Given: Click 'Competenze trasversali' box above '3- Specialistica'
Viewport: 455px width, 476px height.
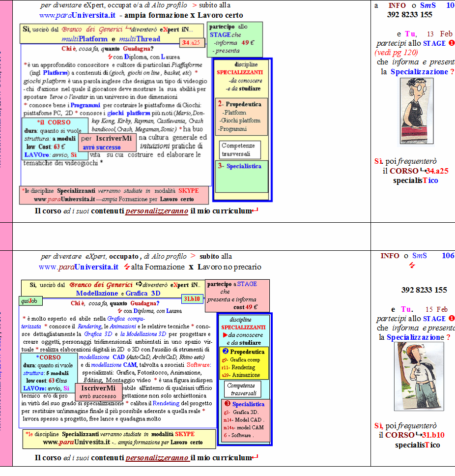Looking at the screenshot, I should click(x=240, y=149).
